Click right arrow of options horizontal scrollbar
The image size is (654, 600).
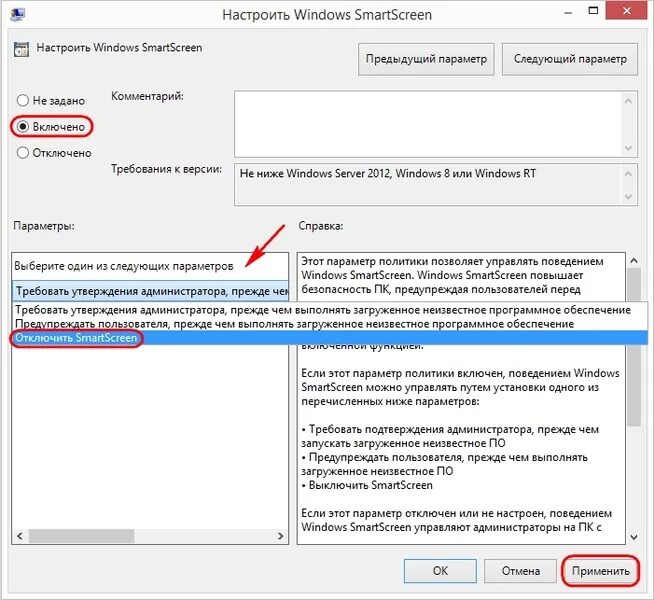[281, 536]
